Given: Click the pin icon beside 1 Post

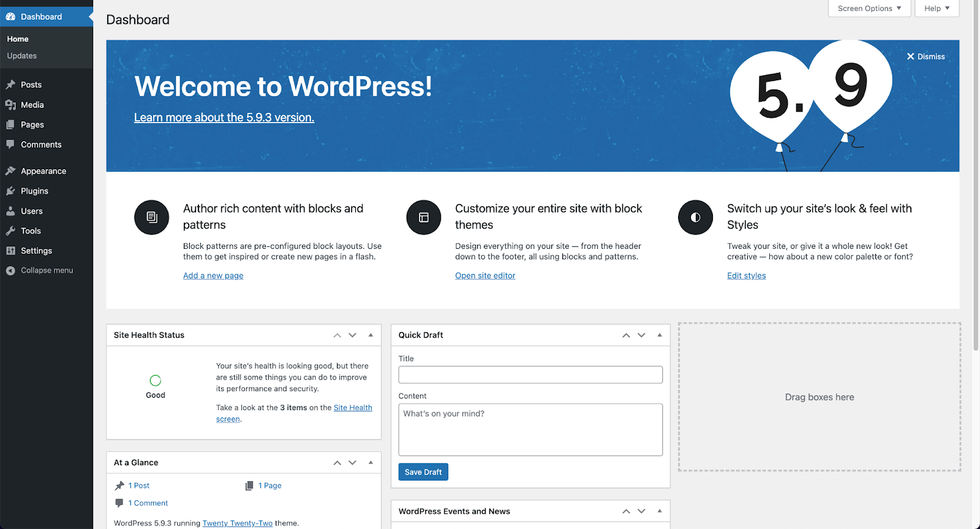Looking at the screenshot, I should point(119,485).
